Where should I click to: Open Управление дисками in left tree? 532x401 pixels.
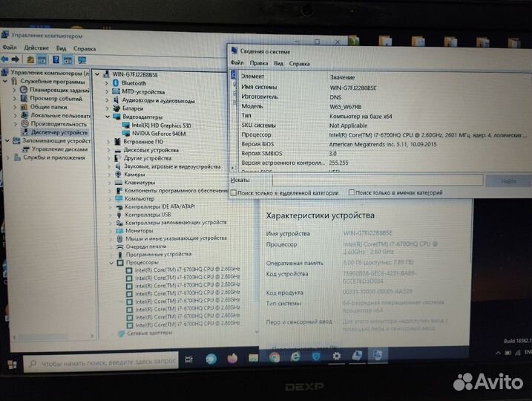pyautogui.click(x=59, y=149)
